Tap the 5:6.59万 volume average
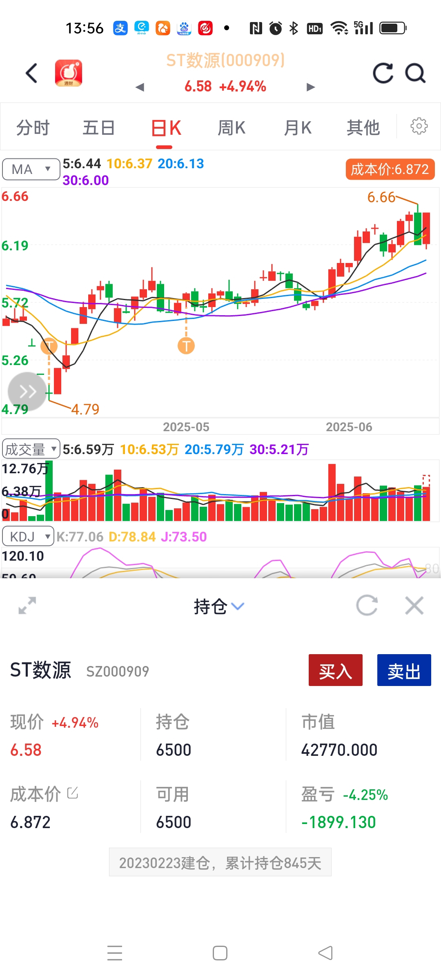Image resolution: width=441 pixels, height=980 pixels. click(x=88, y=449)
